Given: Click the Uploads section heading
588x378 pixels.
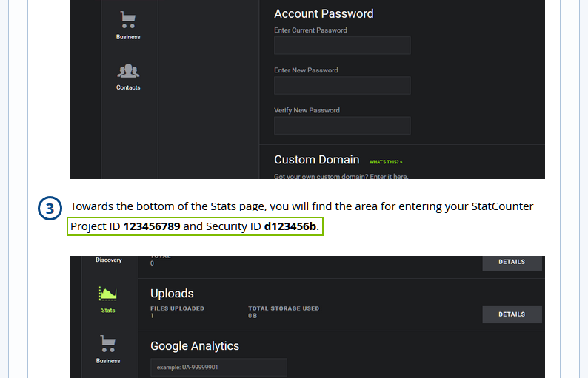Looking at the screenshot, I should (x=172, y=294).
